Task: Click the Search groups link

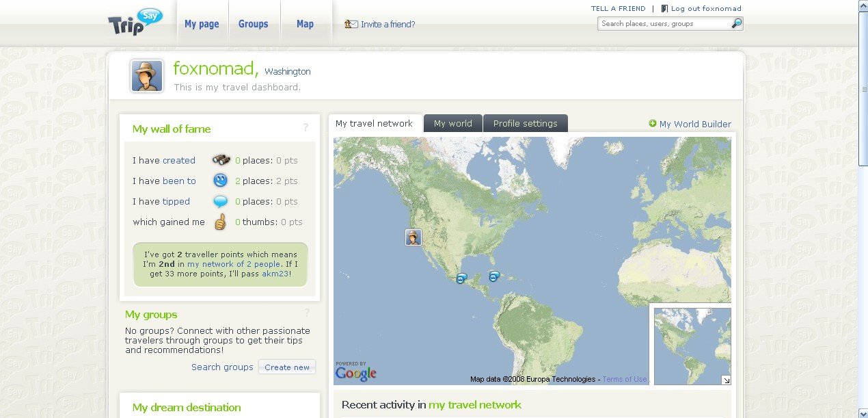Action: [x=222, y=367]
